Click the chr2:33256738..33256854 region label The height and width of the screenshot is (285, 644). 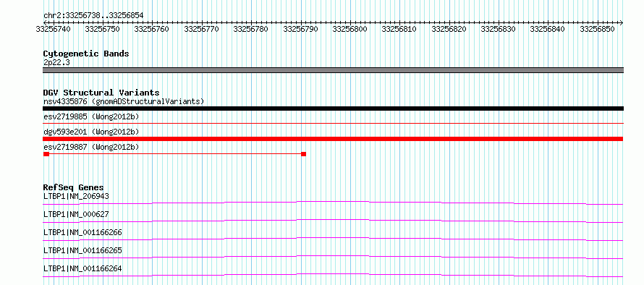(93, 15)
